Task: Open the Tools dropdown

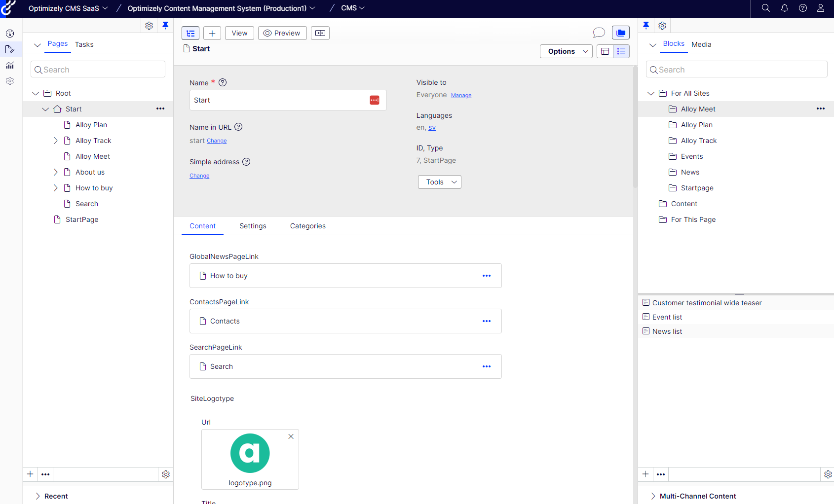Action: (x=440, y=182)
